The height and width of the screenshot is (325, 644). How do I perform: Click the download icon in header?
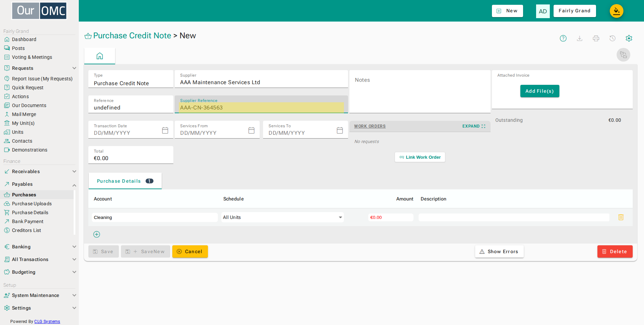coord(580,38)
